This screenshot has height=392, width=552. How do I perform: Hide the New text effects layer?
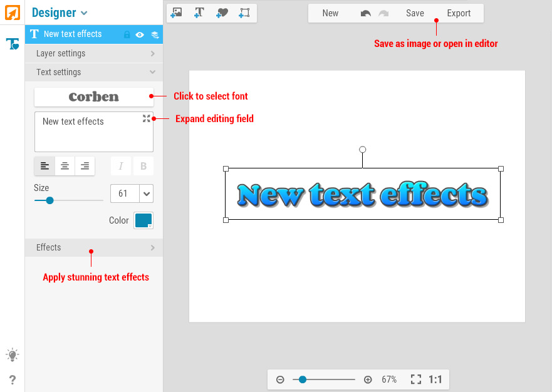pos(140,34)
